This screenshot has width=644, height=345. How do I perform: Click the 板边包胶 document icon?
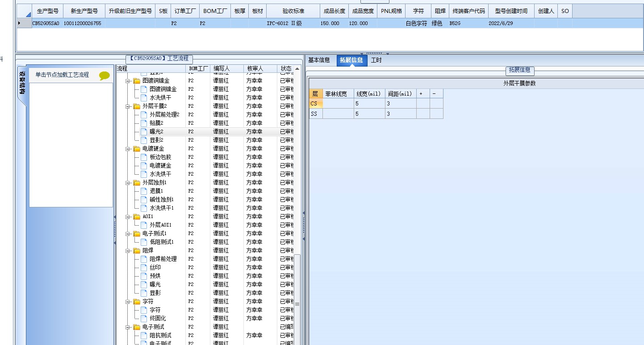coord(144,157)
